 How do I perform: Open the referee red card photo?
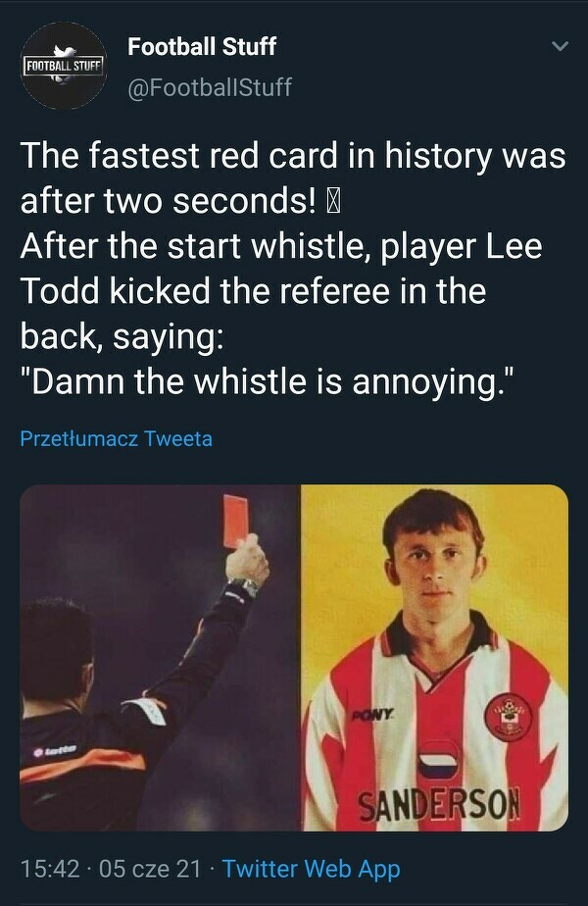click(160, 657)
